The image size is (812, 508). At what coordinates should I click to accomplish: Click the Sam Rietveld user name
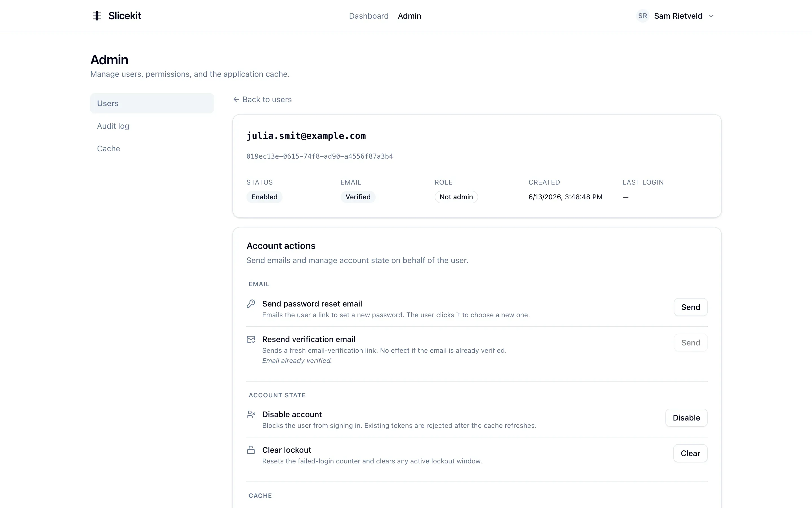click(x=678, y=16)
